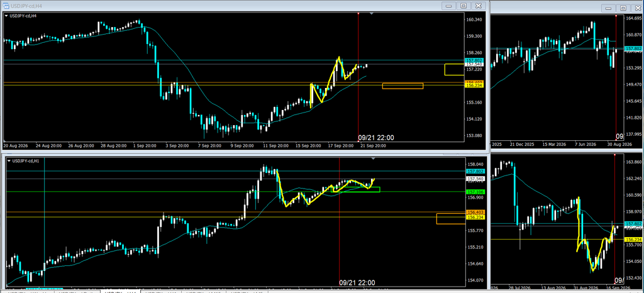
Task: Select the green rectangle on the H1 chart
Action: [x=356, y=190]
